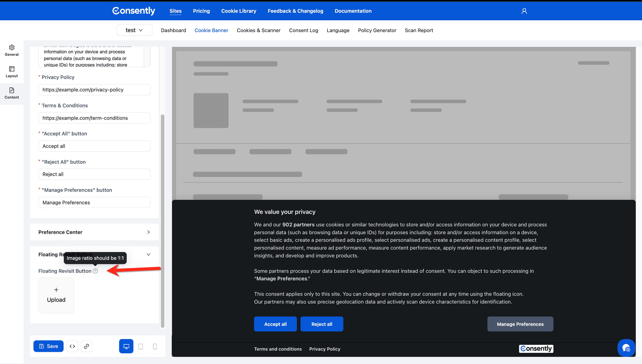Image resolution: width=642 pixels, height=364 pixels.
Task: Expand the Preference Center section
Action: [x=94, y=232]
